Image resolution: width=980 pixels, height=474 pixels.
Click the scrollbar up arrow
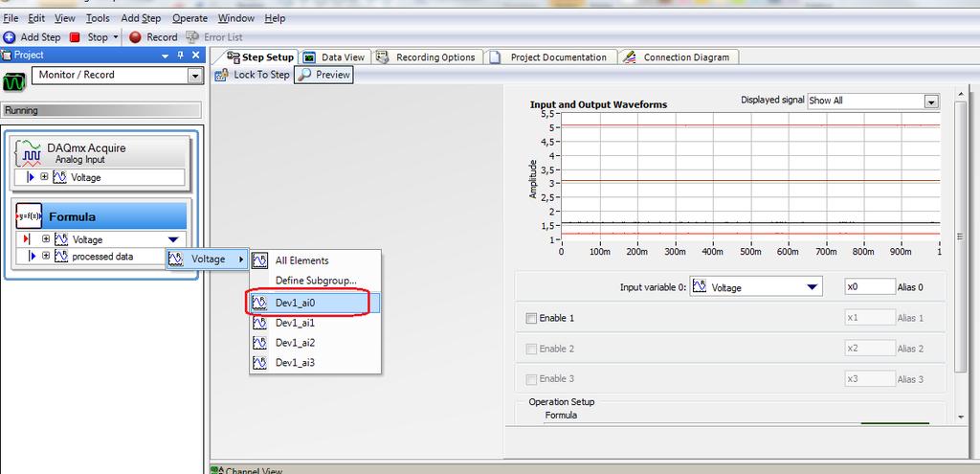coord(961,94)
